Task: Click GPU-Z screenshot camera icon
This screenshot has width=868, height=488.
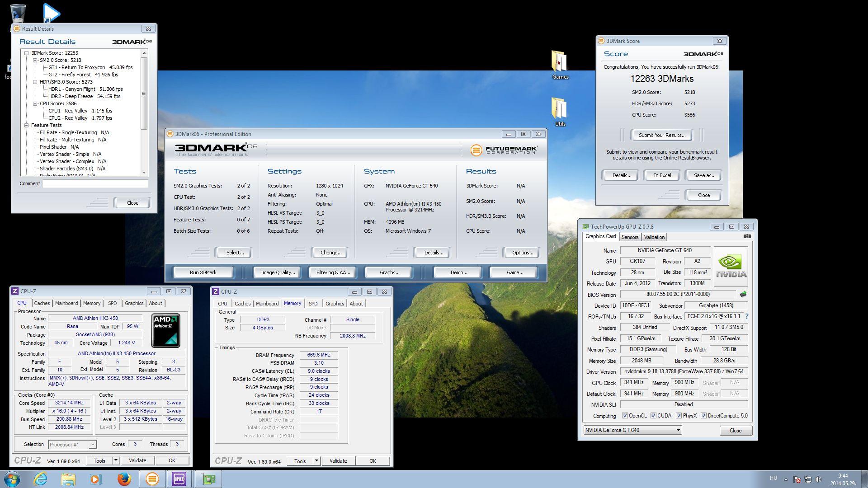Action: [x=747, y=236]
